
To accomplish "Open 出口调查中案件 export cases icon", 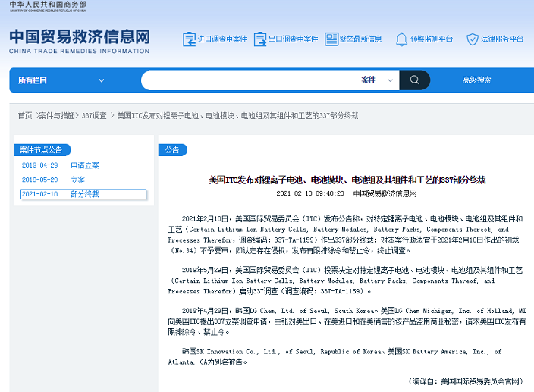I will click(260, 39).
